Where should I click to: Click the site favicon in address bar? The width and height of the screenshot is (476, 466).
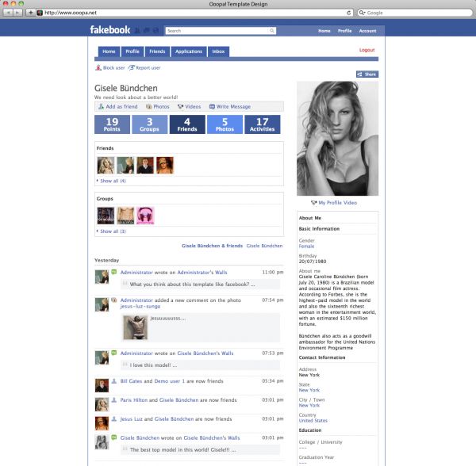pos(40,13)
